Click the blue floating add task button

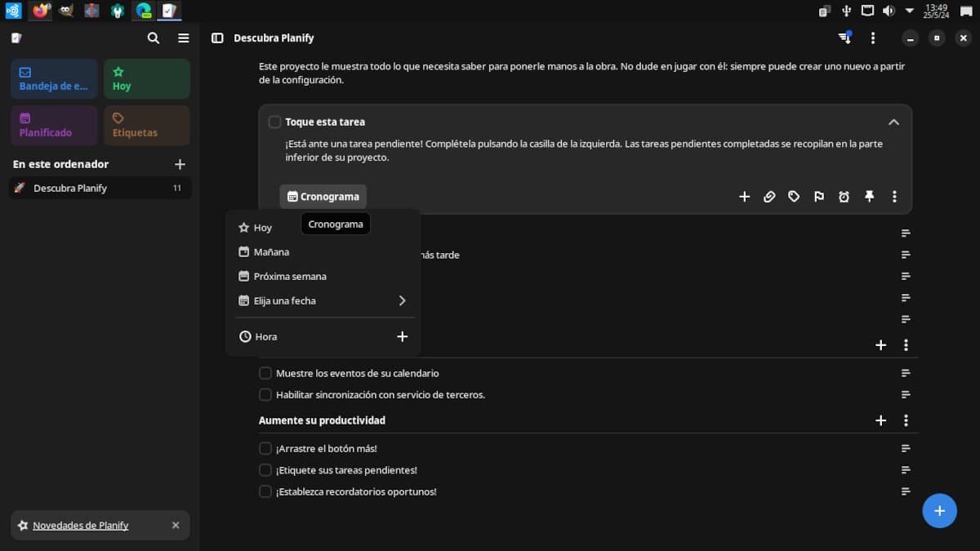pyautogui.click(x=939, y=511)
